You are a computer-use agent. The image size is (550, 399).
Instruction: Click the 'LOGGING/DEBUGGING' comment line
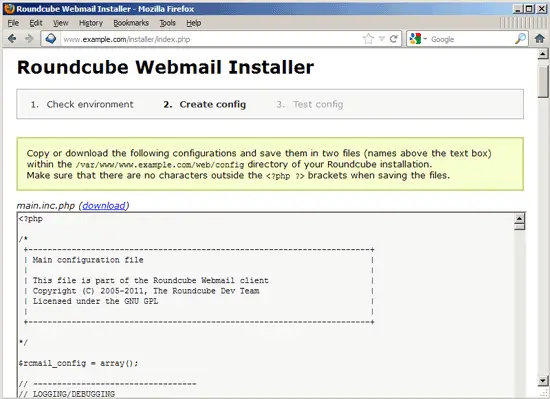(x=67, y=394)
